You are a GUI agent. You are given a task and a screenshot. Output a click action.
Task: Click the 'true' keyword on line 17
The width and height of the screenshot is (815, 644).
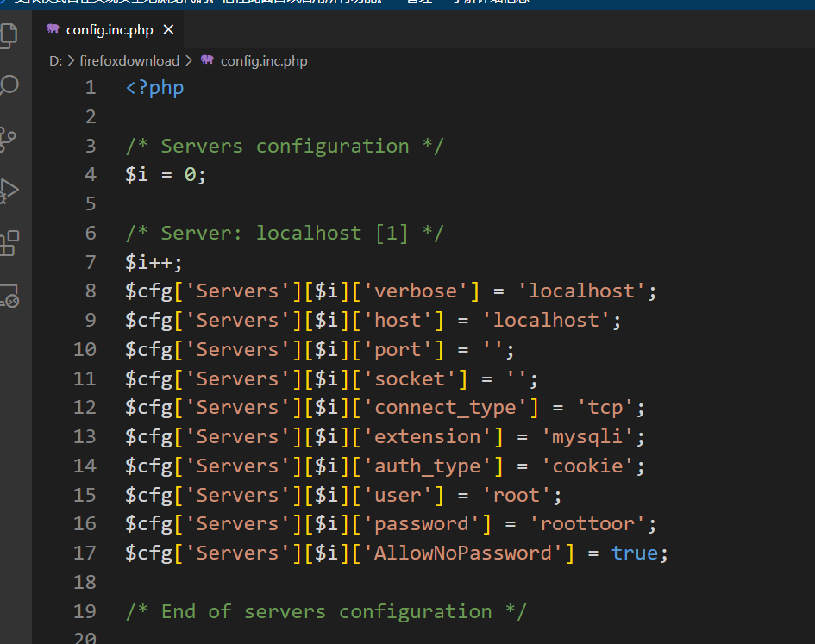635,553
